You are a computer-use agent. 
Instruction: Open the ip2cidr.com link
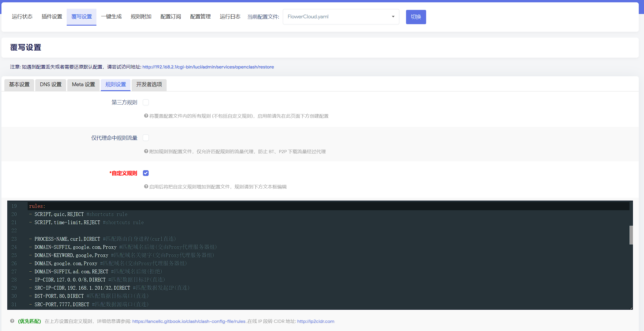point(316,321)
